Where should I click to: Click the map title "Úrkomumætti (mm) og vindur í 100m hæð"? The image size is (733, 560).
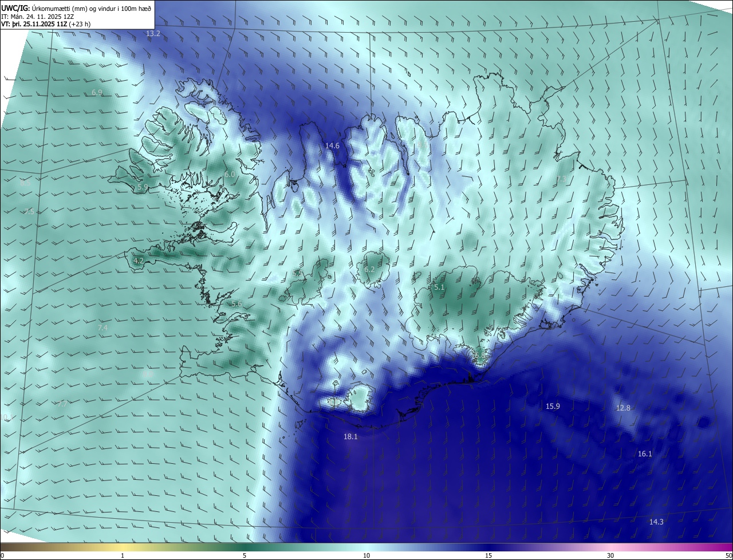coord(92,9)
